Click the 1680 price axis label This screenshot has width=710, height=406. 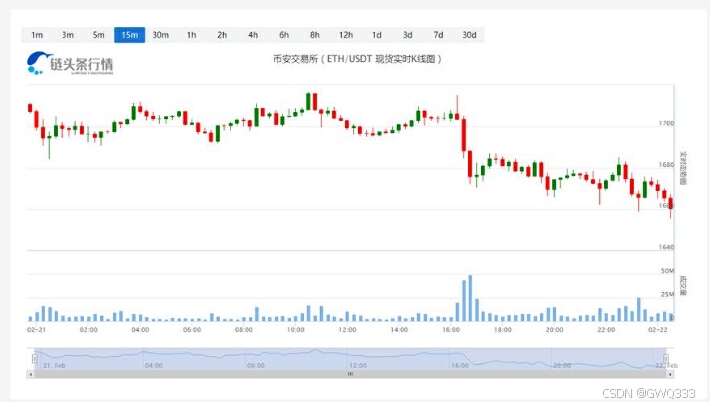tap(666, 165)
